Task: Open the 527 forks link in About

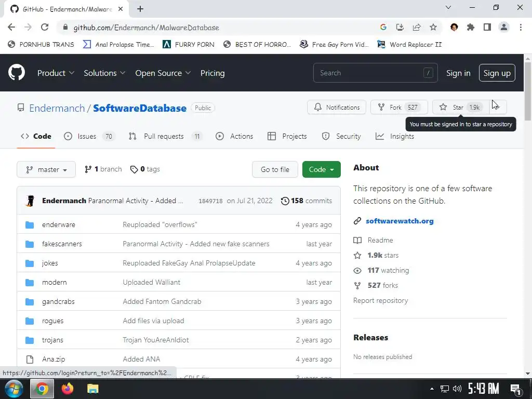Action: tap(376, 285)
